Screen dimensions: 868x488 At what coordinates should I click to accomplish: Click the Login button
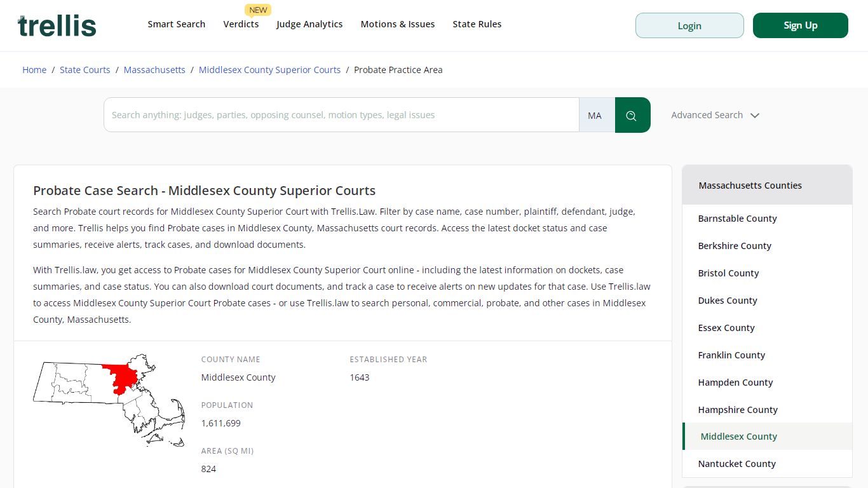(x=689, y=25)
